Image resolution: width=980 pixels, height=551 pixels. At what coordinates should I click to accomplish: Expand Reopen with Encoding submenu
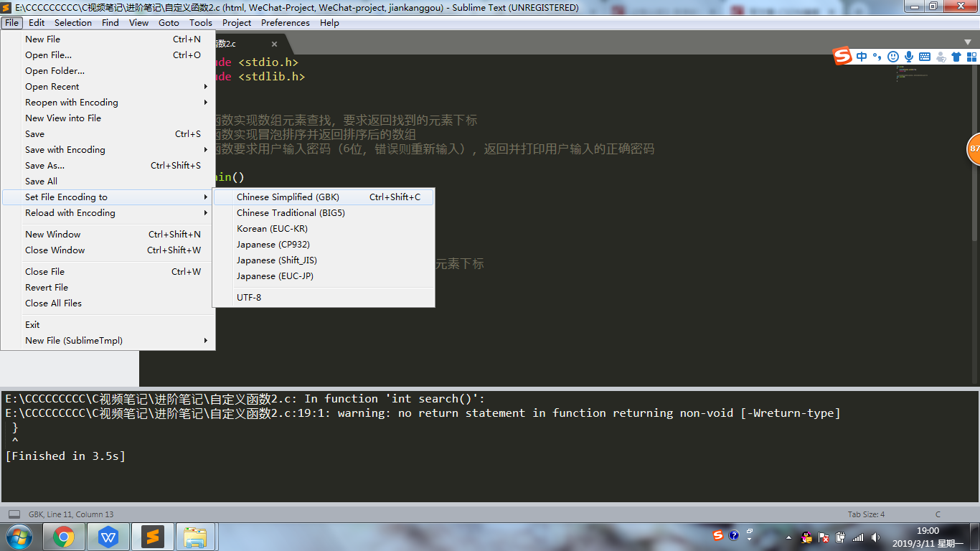click(108, 102)
